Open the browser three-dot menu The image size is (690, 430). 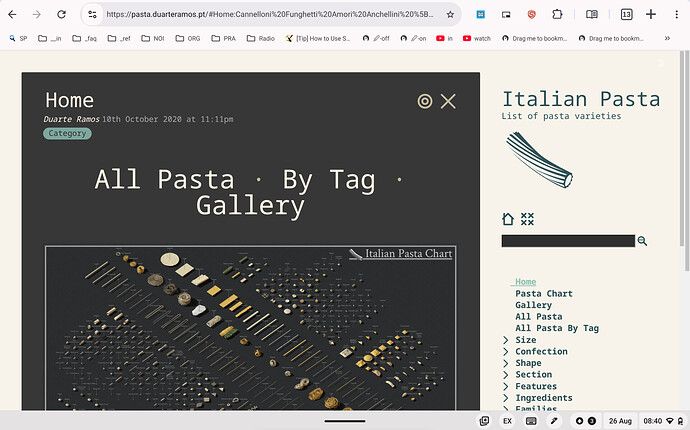pos(676,15)
